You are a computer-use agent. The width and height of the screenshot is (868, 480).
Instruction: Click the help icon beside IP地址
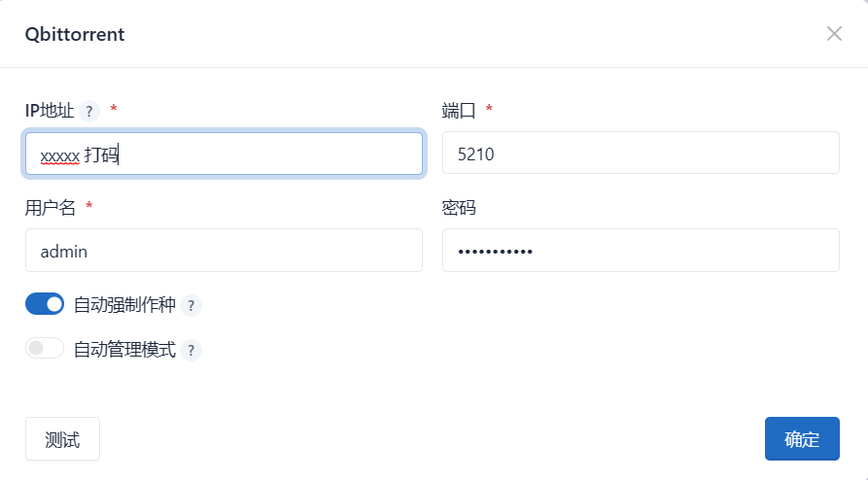click(89, 111)
